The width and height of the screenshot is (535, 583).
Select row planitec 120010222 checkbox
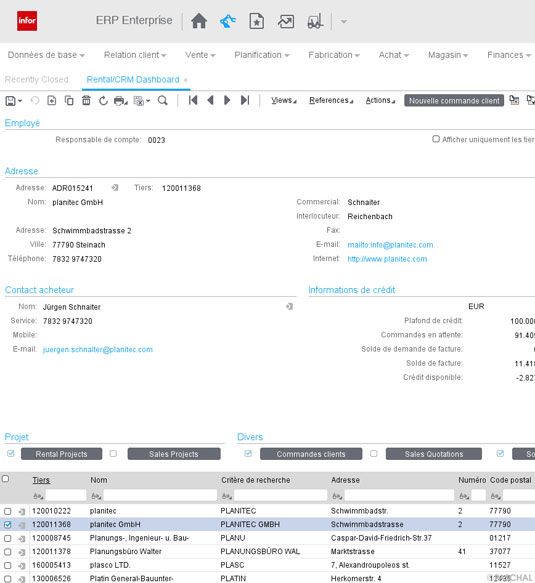(x=7, y=512)
